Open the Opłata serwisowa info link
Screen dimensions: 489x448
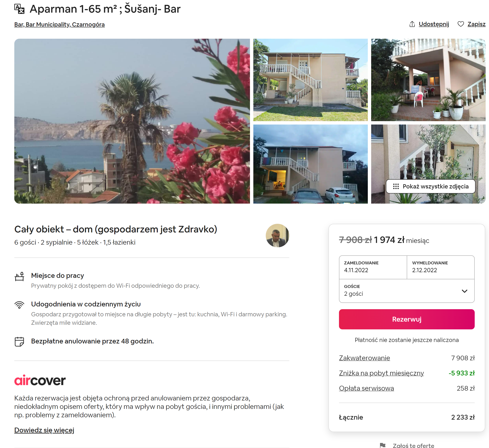pos(366,388)
